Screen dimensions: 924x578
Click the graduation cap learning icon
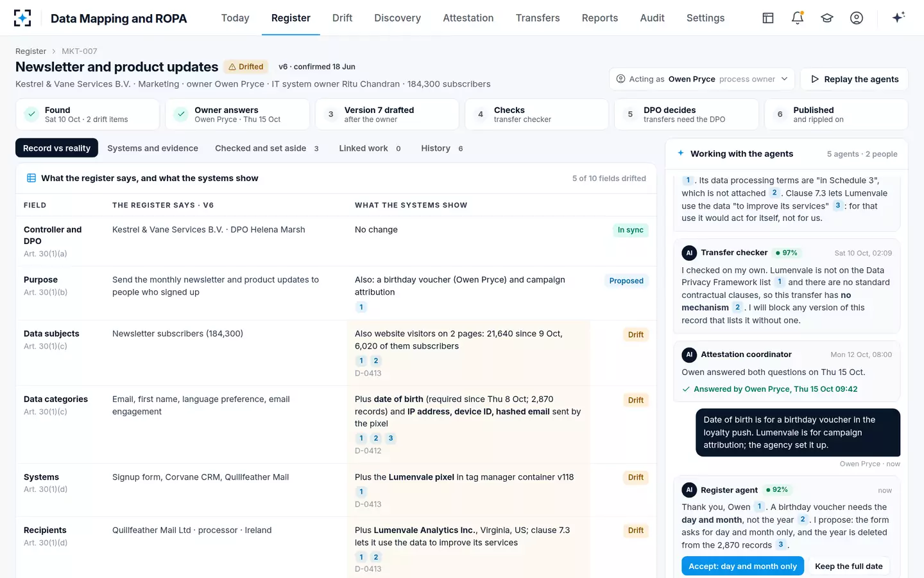click(x=827, y=18)
